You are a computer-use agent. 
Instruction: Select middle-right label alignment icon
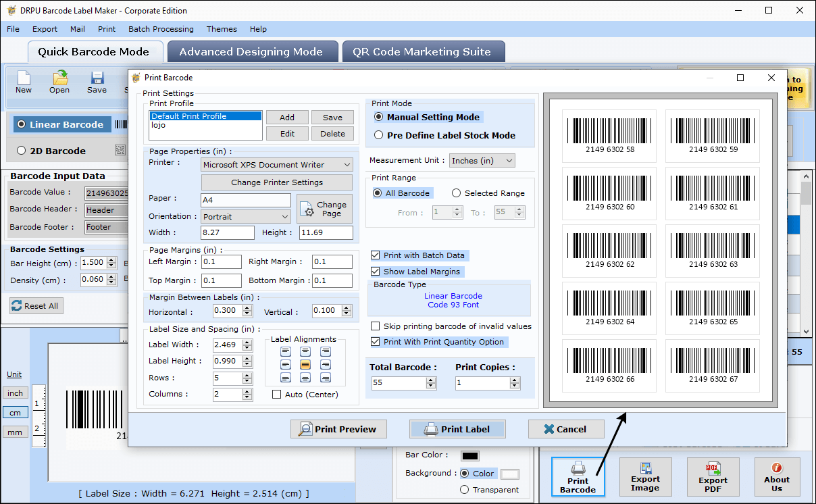(326, 364)
